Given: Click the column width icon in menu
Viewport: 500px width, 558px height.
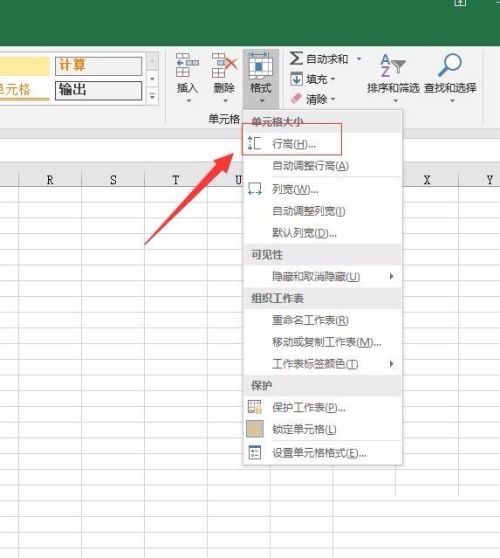Looking at the screenshot, I should tap(255, 189).
